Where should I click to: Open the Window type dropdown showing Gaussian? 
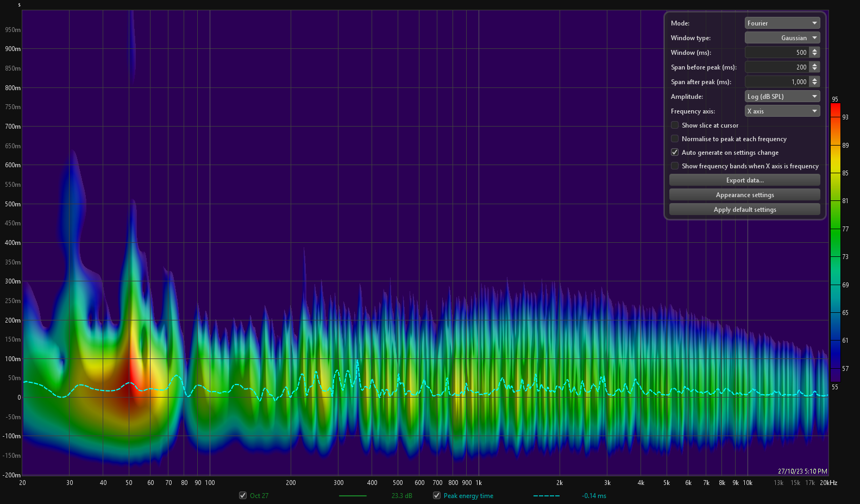point(782,37)
